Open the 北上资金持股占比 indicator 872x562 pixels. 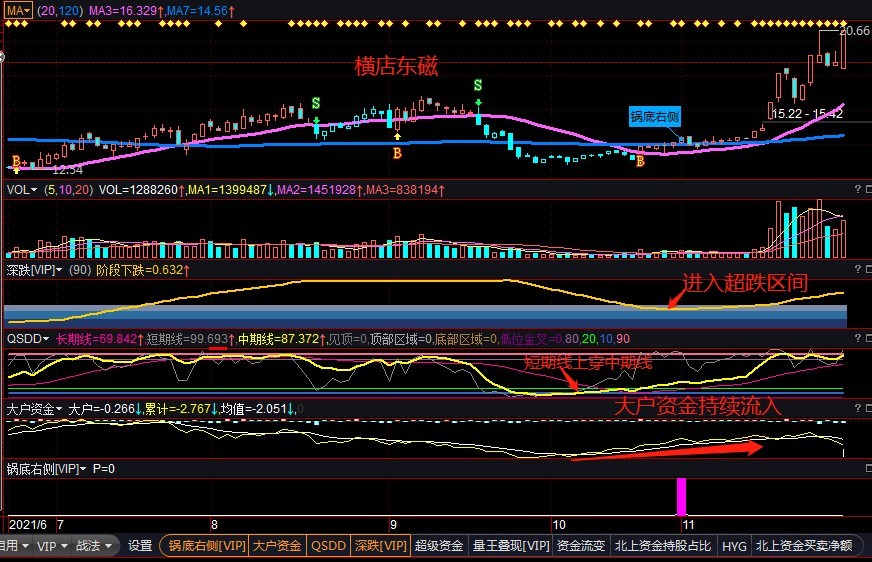click(661, 546)
